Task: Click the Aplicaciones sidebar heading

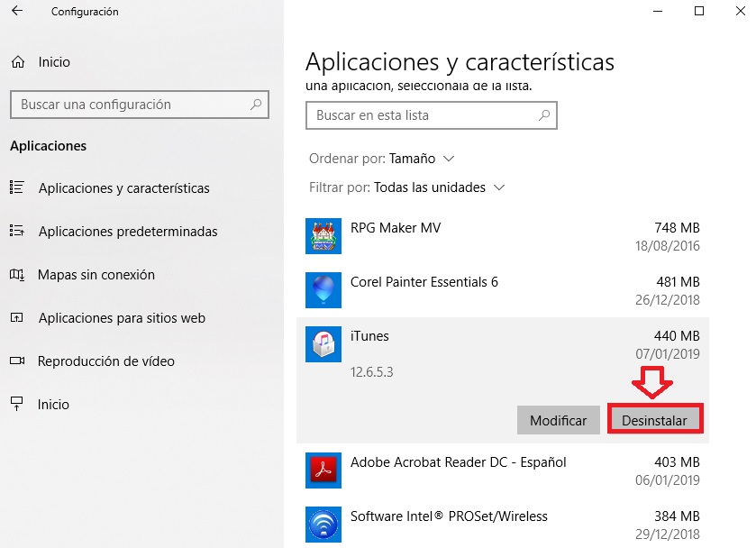Action: [49, 146]
